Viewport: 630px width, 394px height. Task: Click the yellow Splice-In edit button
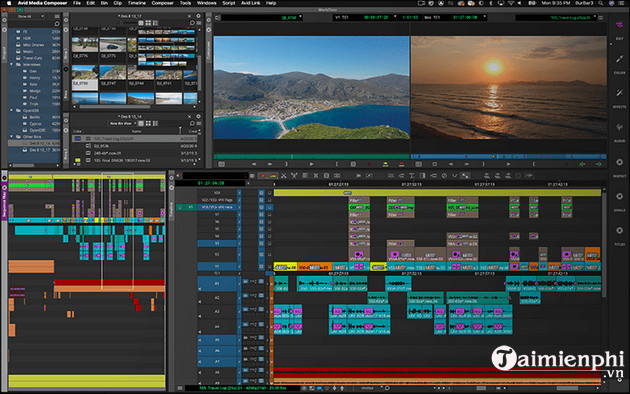(385, 164)
